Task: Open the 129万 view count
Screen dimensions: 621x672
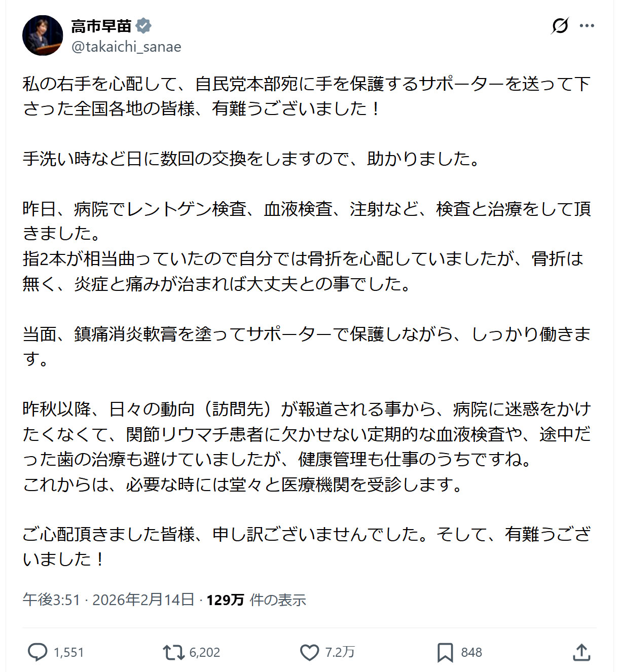Action: 225,600
